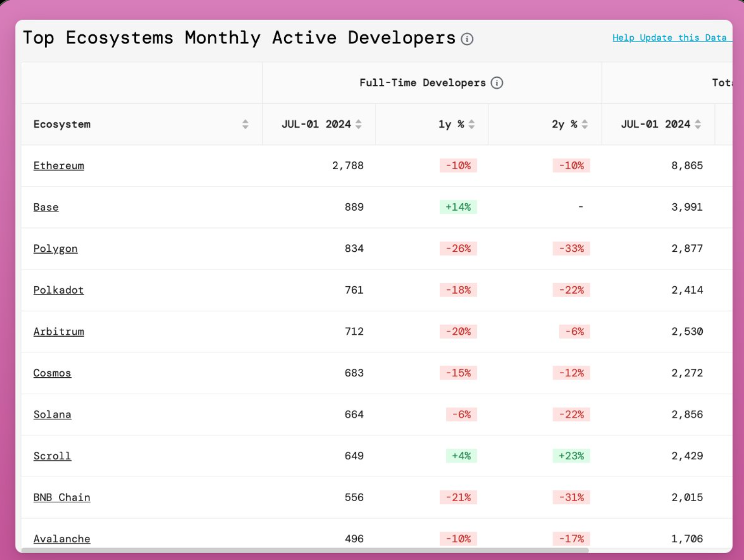
Task: Click BNB Chain's -21% 1y badge
Action: pos(458,498)
